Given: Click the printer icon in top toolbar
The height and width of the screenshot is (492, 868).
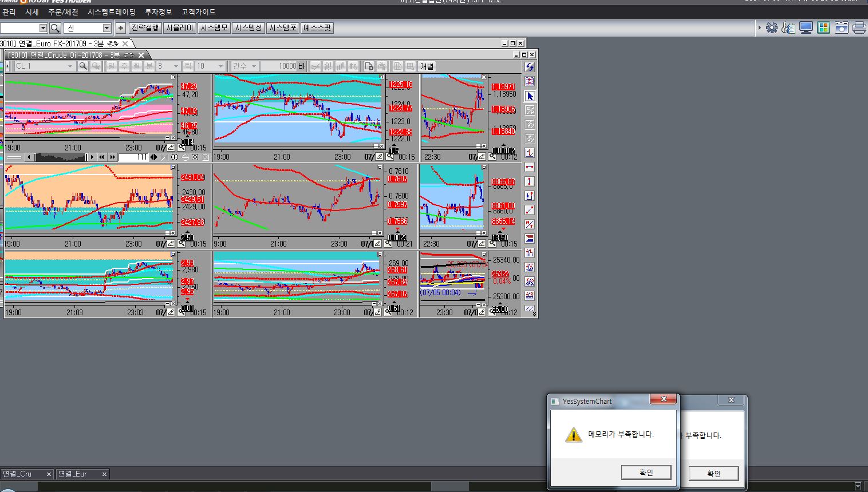Looking at the screenshot, I should [859, 27].
